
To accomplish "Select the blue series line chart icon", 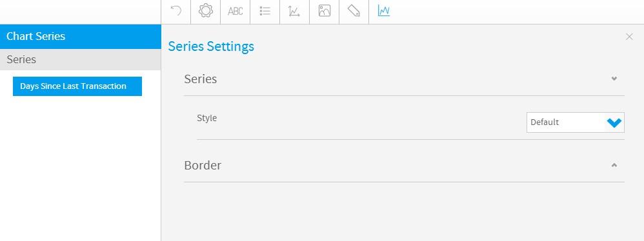I will click(383, 11).
